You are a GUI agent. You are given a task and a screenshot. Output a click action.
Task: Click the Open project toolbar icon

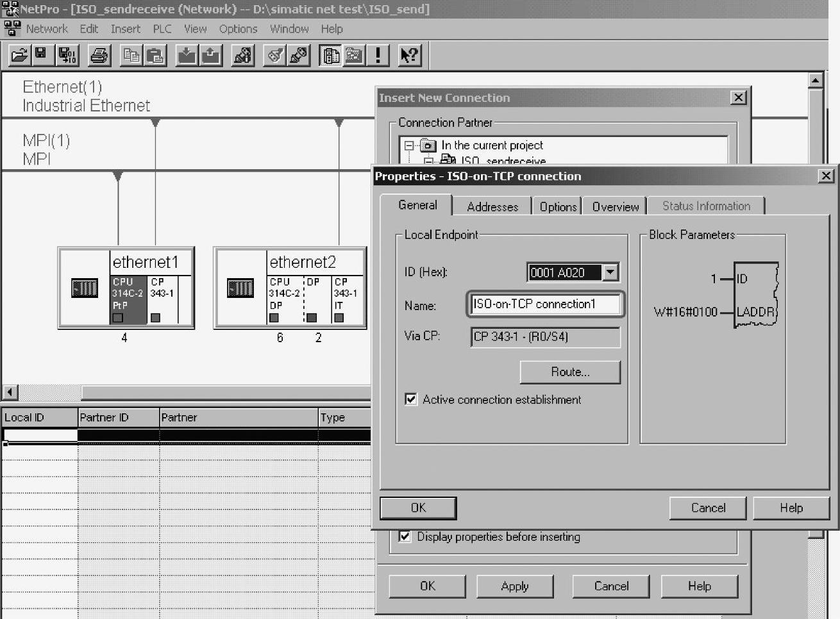pos(20,55)
